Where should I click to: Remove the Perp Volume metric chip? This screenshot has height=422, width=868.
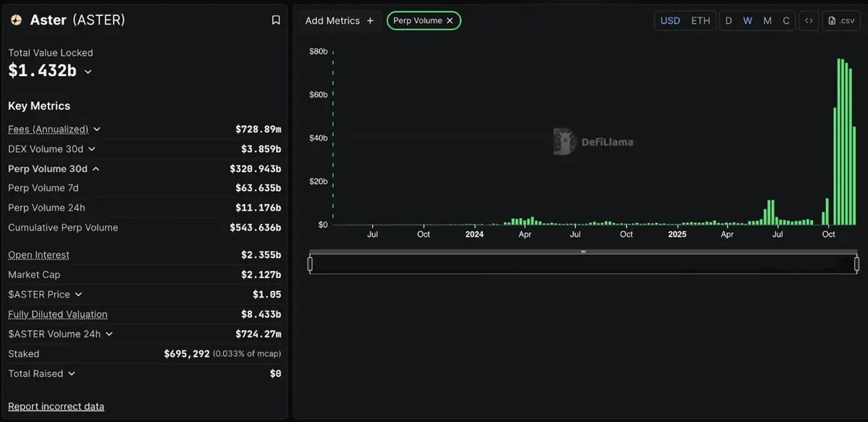[x=450, y=20]
